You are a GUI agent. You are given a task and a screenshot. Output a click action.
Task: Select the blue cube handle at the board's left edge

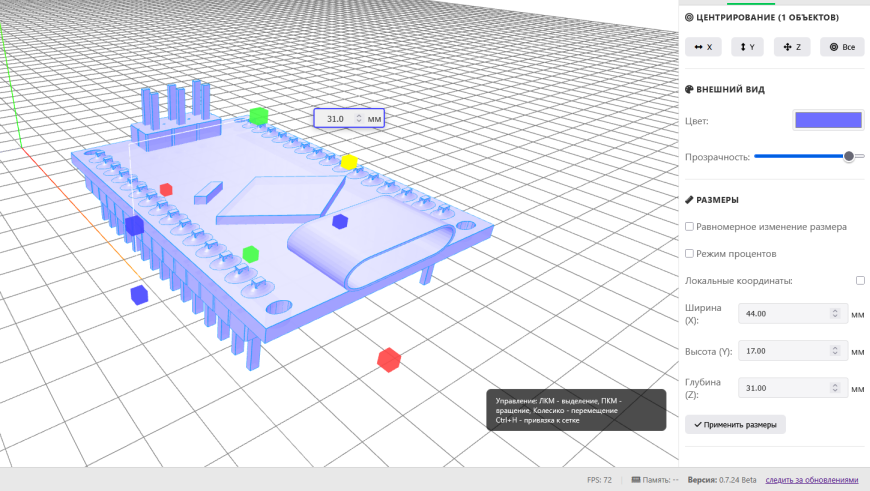tap(134, 226)
